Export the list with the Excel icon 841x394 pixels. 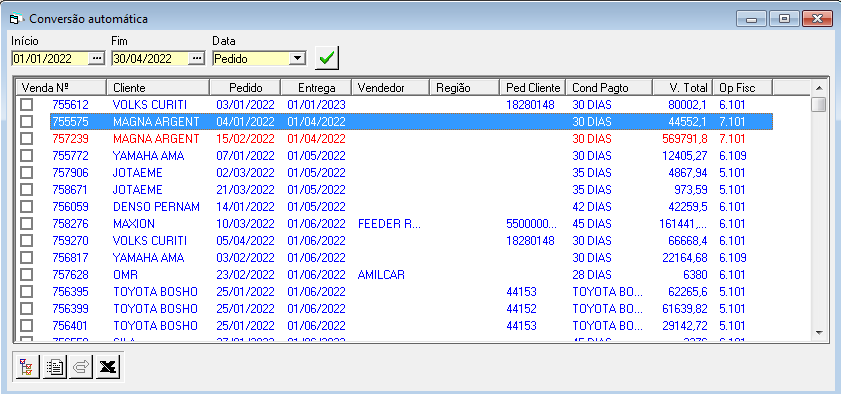(x=108, y=367)
